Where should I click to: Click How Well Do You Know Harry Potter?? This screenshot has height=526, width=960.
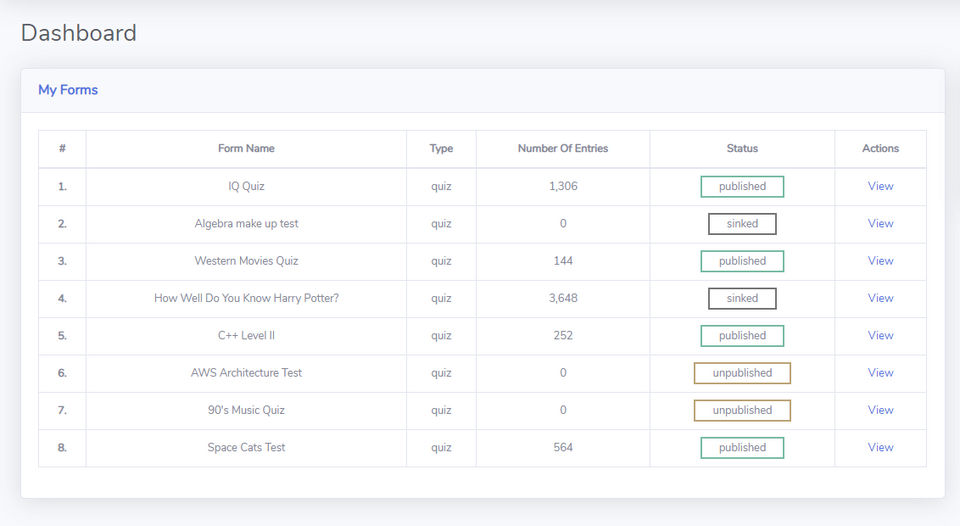point(246,299)
